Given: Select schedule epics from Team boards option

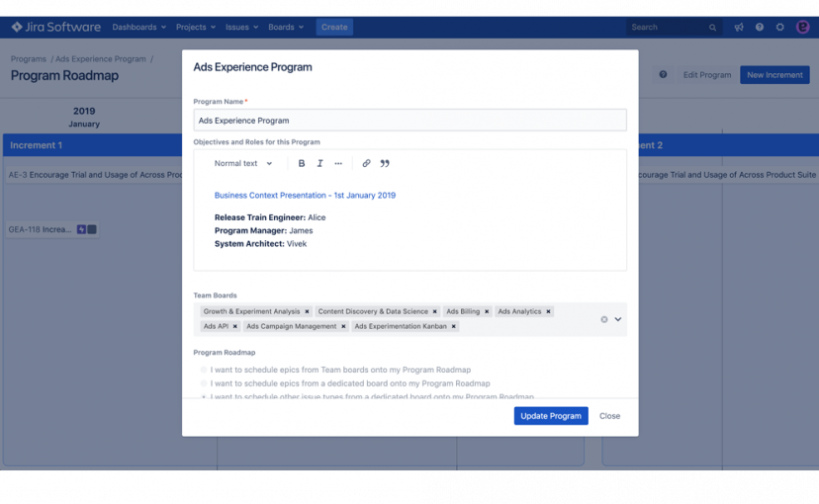Looking at the screenshot, I should [x=204, y=370].
